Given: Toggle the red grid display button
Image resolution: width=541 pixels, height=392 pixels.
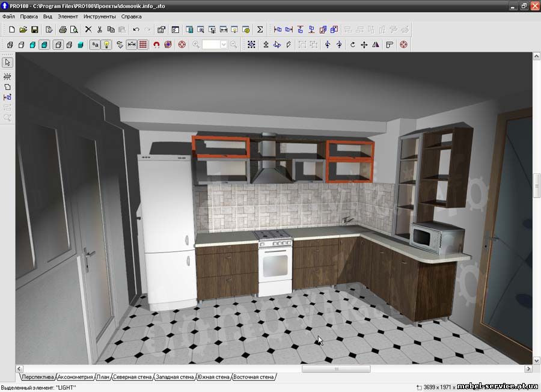Looking at the screenshot, I should pos(143,44).
